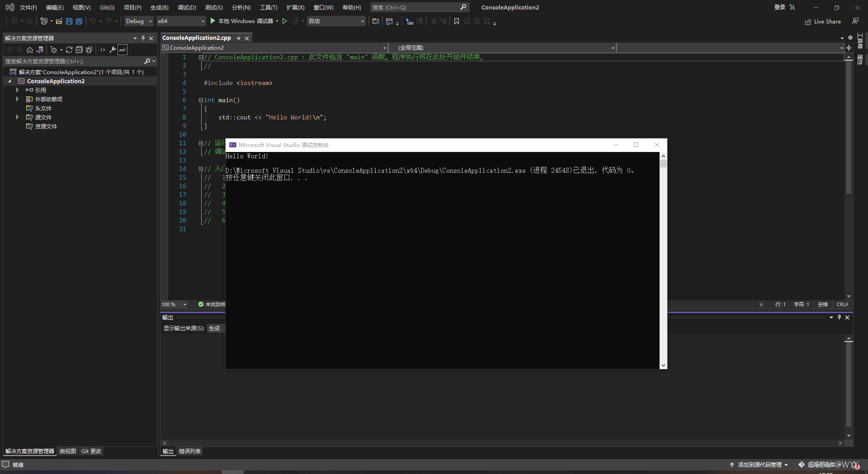Click the Find in Files folder icon
868x474 pixels.
click(x=376, y=21)
